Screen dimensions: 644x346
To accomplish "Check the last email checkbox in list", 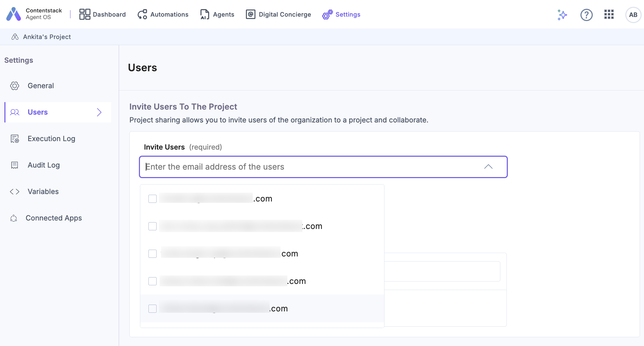I will coord(153,309).
